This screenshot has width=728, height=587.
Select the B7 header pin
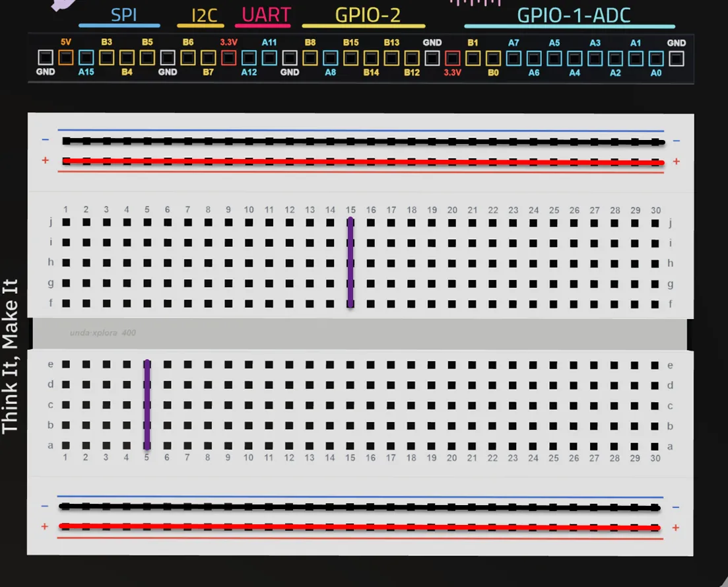coord(209,57)
